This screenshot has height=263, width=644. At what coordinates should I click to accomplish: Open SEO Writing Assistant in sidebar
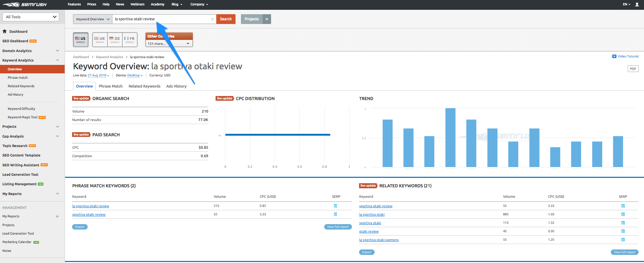point(21,165)
